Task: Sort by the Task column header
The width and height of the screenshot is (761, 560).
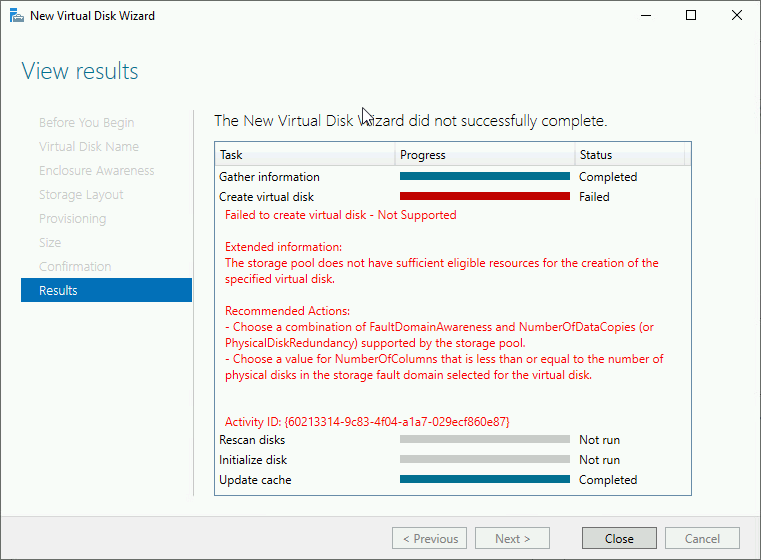Action: pos(305,155)
